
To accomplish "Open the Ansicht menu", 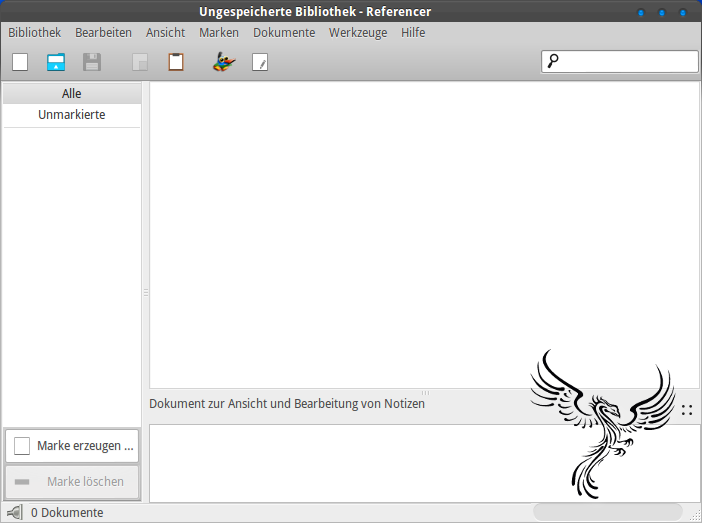I will point(165,33).
